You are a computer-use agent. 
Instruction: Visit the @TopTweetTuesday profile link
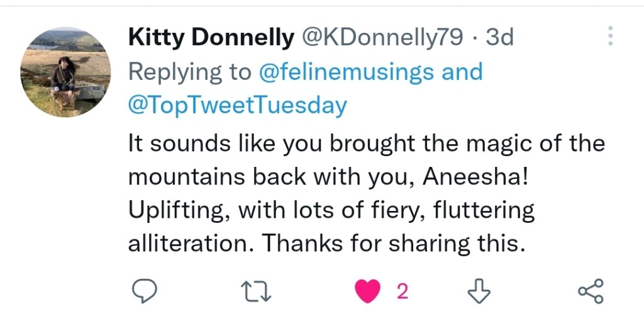237,105
